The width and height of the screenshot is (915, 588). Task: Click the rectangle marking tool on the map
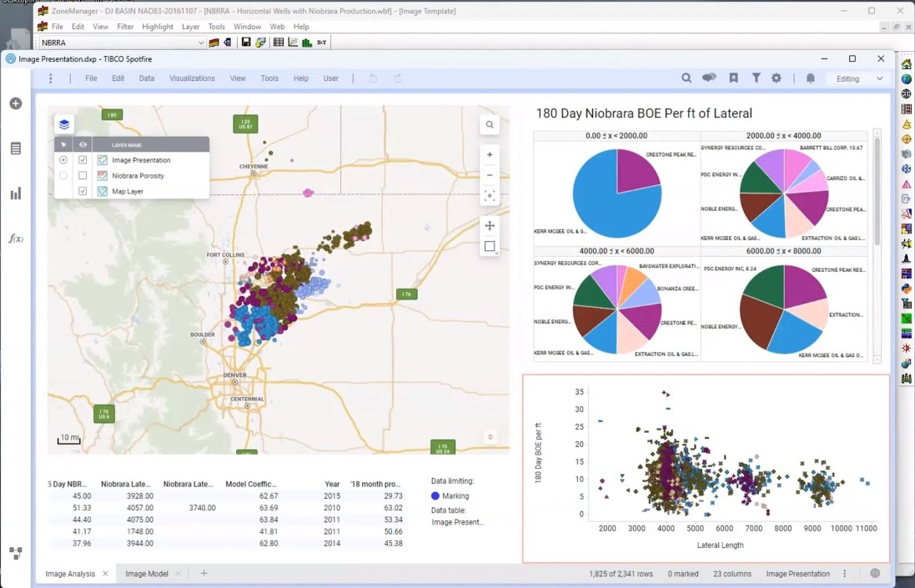click(490, 246)
